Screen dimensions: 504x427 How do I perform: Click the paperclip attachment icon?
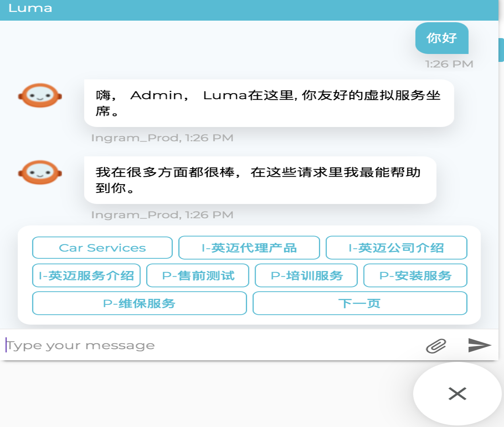coord(435,345)
